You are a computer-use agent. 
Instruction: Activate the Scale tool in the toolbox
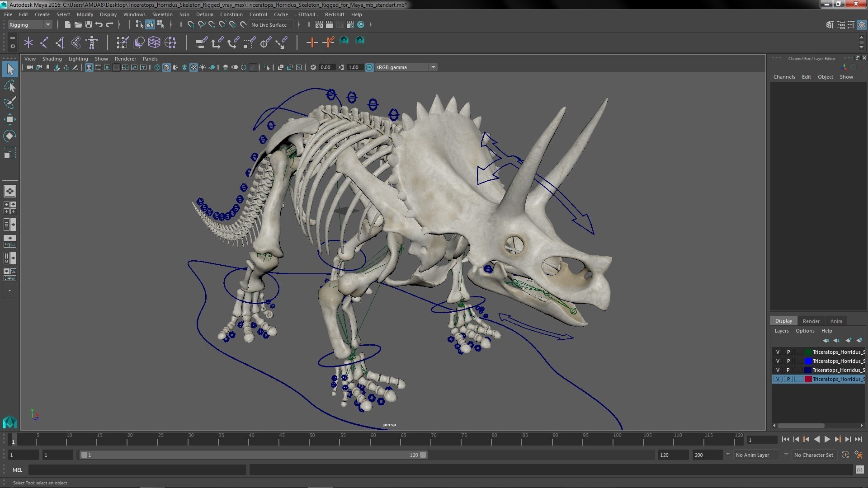pyautogui.click(x=10, y=153)
